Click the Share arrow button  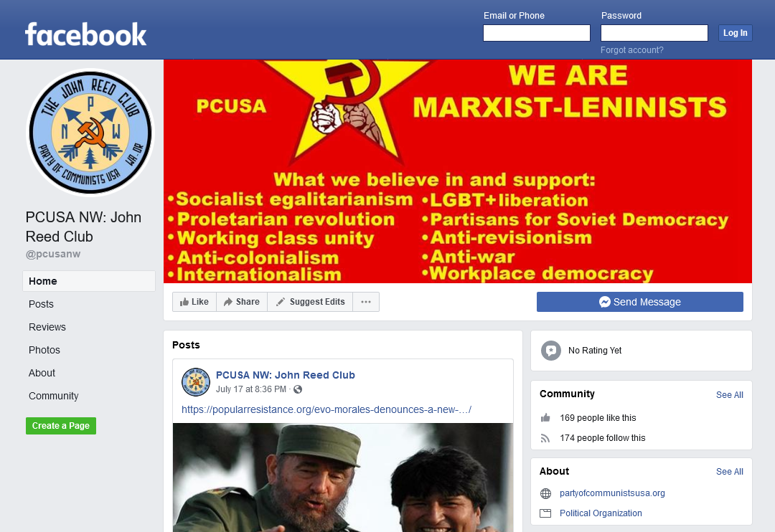242,302
